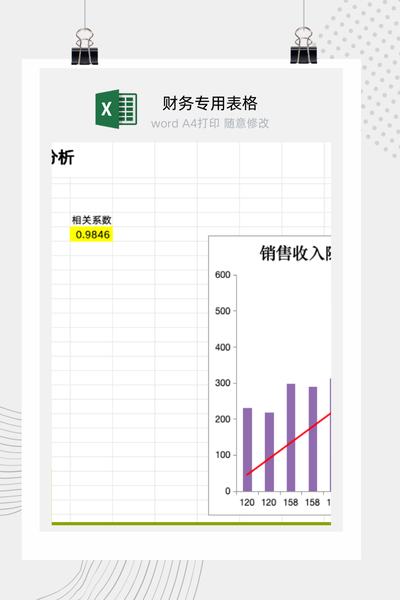This screenshot has height=600, width=400.
Task: Click the right black binder clip
Action: tap(304, 46)
